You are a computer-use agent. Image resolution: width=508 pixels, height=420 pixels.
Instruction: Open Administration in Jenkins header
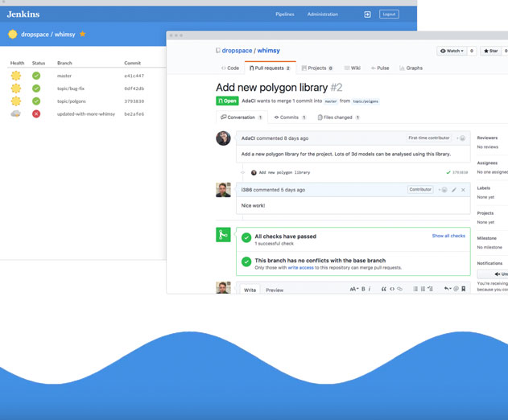(x=323, y=14)
